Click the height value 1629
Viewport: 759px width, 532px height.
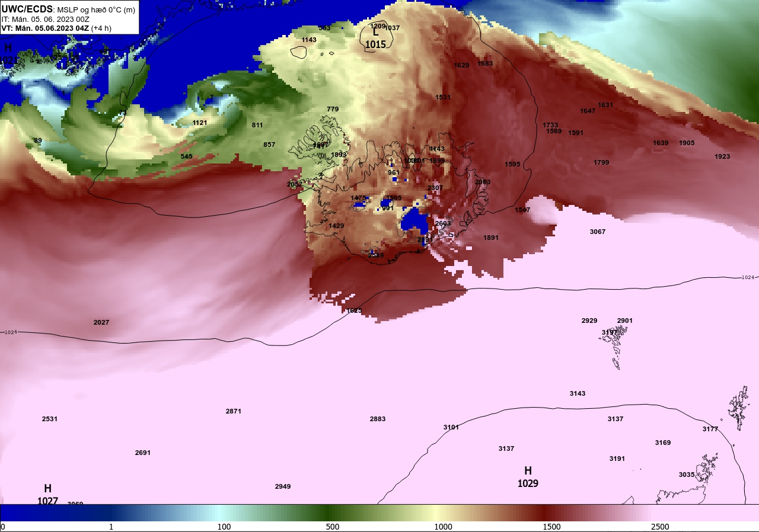(461, 65)
